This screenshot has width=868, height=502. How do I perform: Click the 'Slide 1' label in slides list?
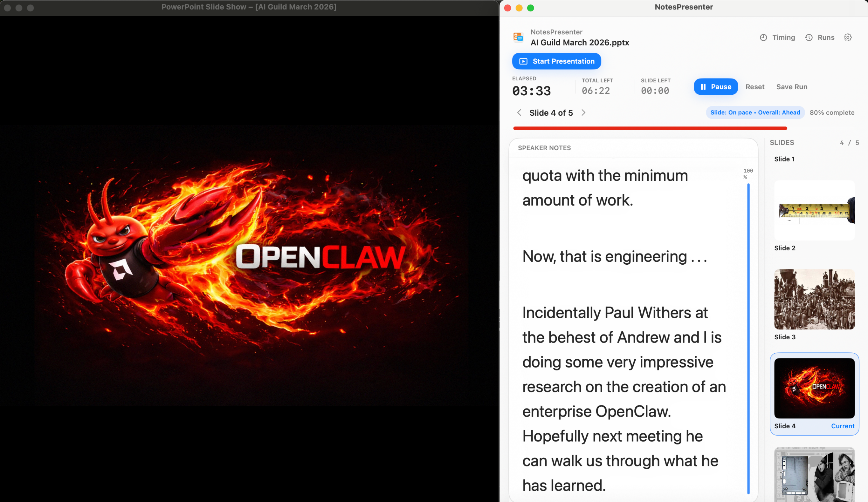click(x=784, y=159)
